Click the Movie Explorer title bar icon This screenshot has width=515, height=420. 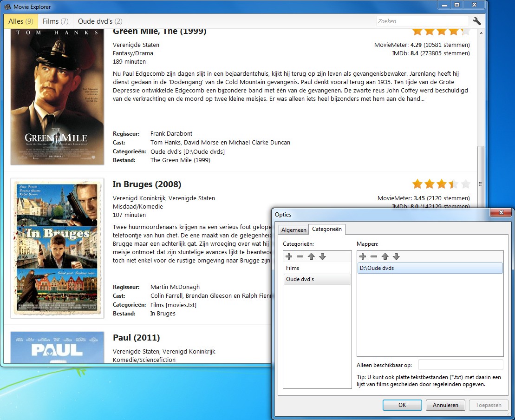pyautogui.click(x=7, y=7)
